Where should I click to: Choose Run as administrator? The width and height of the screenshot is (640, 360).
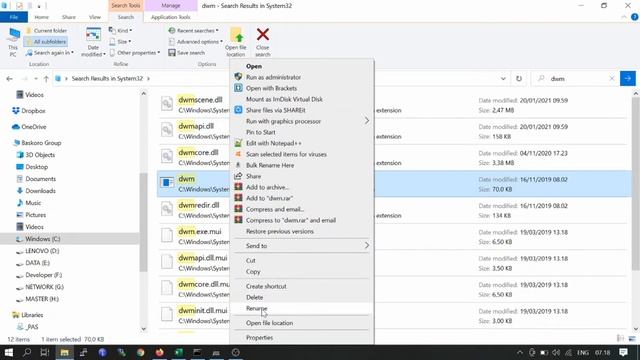(302, 77)
